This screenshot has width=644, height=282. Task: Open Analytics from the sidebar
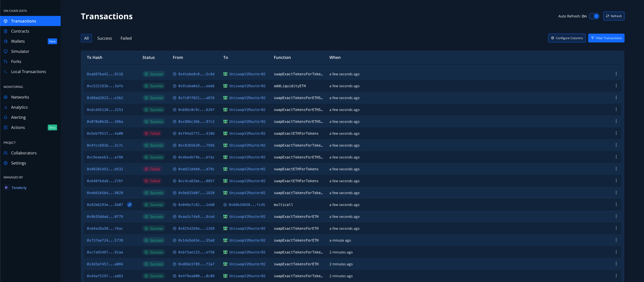pyautogui.click(x=19, y=107)
